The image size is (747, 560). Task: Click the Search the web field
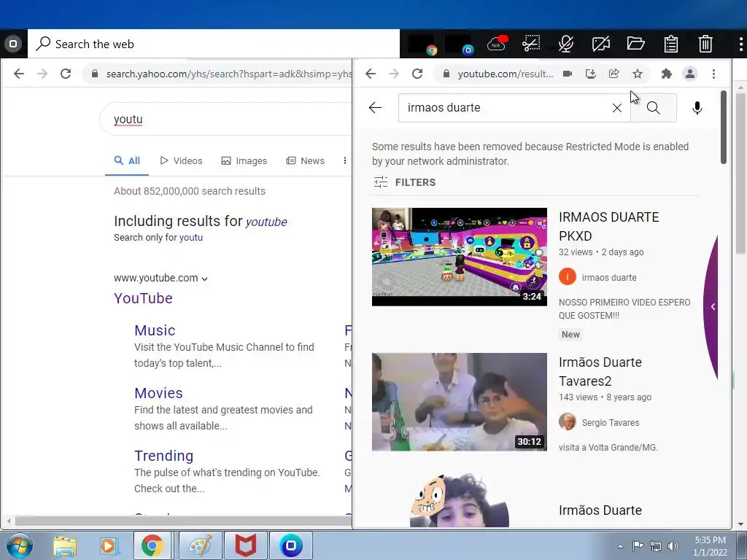214,44
